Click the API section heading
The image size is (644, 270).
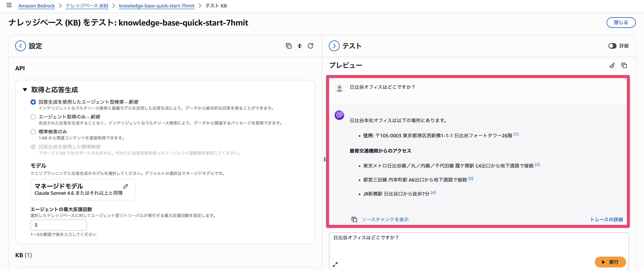(20, 68)
